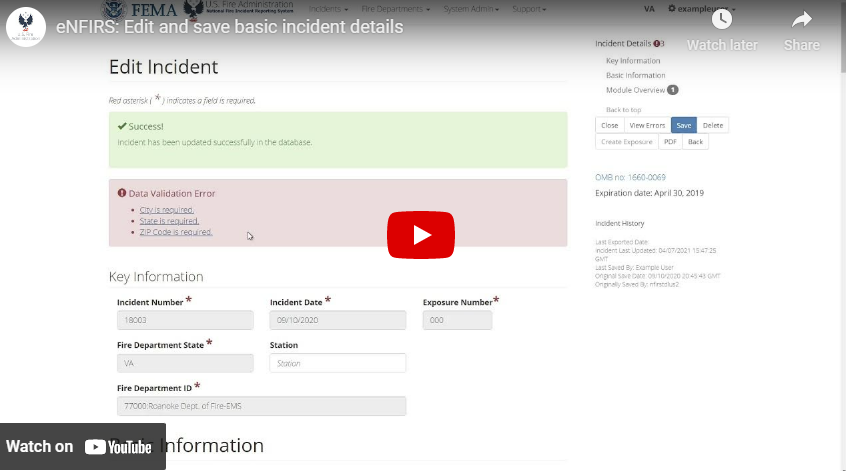Play the YouTube video
This screenshot has height=471, width=846.
tap(421, 235)
